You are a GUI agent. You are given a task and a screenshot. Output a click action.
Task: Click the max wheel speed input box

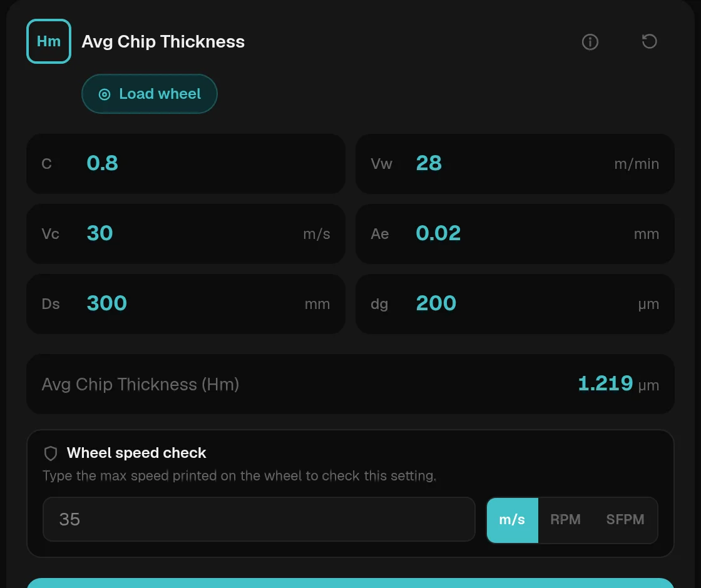[259, 519]
